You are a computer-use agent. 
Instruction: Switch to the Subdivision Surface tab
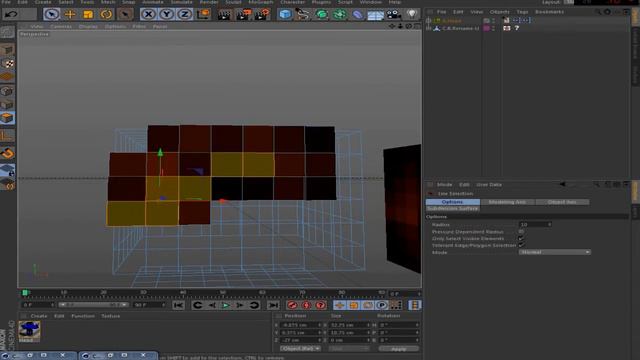tap(453, 209)
